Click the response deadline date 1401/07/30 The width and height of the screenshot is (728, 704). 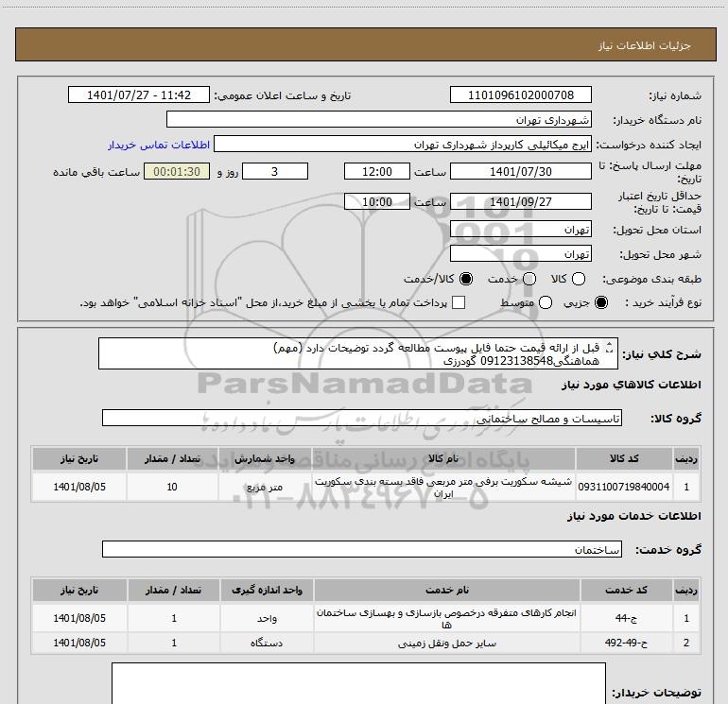(x=520, y=171)
